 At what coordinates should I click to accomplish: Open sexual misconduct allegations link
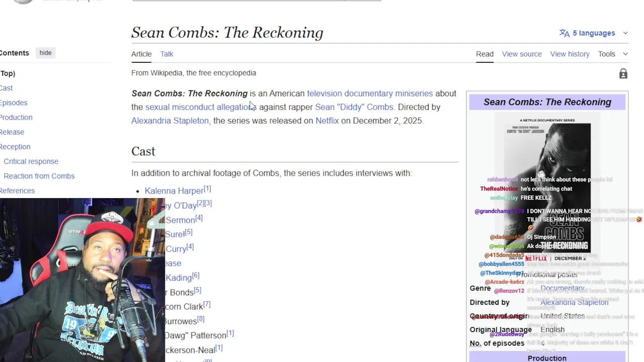click(x=201, y=107)
